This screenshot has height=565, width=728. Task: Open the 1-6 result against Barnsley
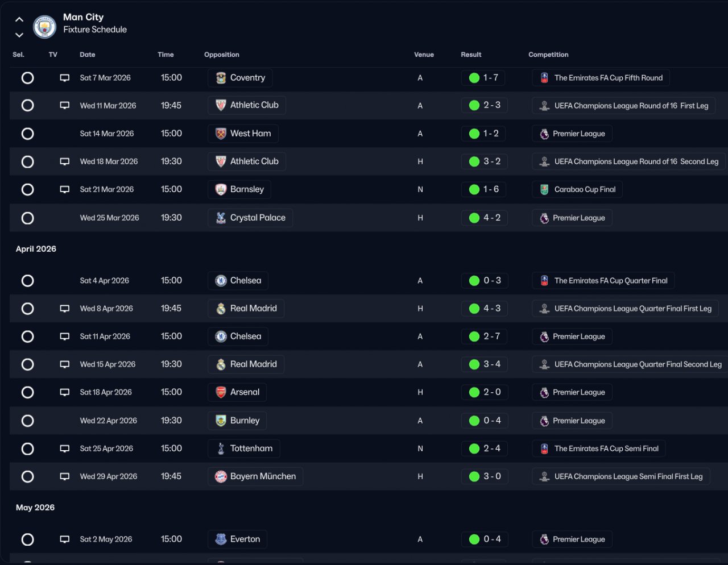[x=484, y=189]
